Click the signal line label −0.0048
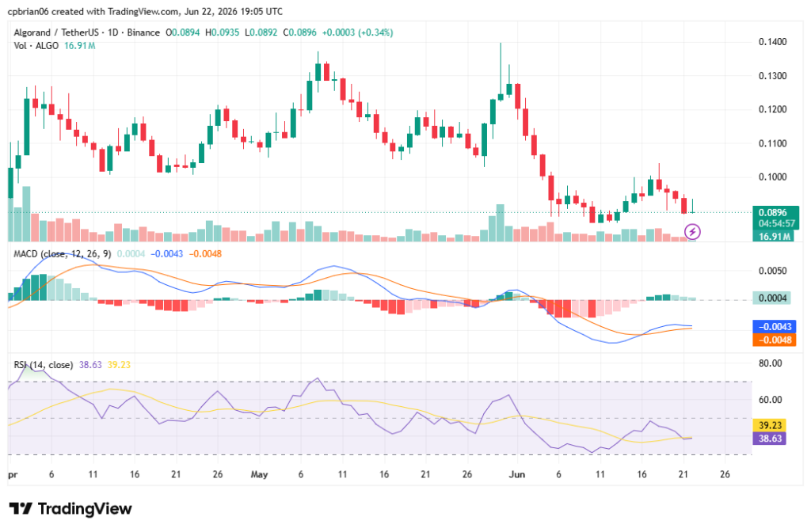This screenshot has width=811, height=532. pyautogui.click(x=775, y=340)
